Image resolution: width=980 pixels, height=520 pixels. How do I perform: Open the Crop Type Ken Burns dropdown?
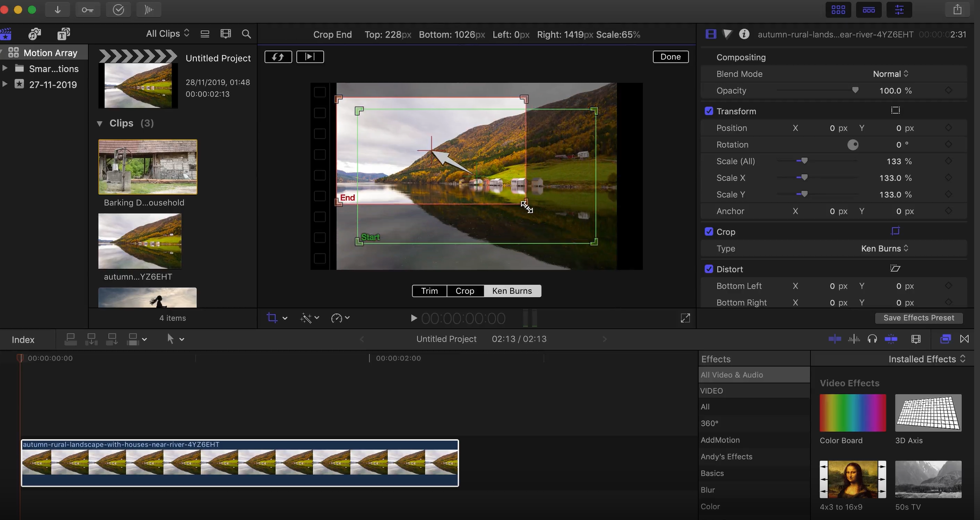[884, 249]
